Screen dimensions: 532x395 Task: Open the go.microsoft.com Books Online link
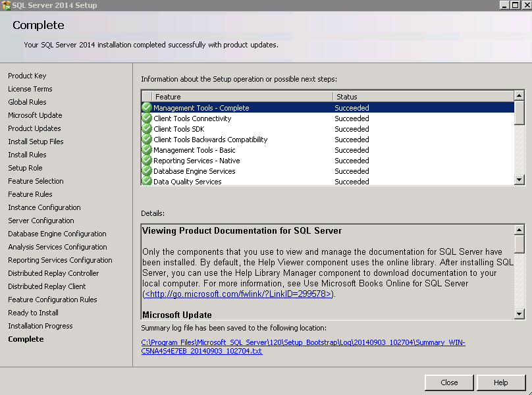point(238,294)
